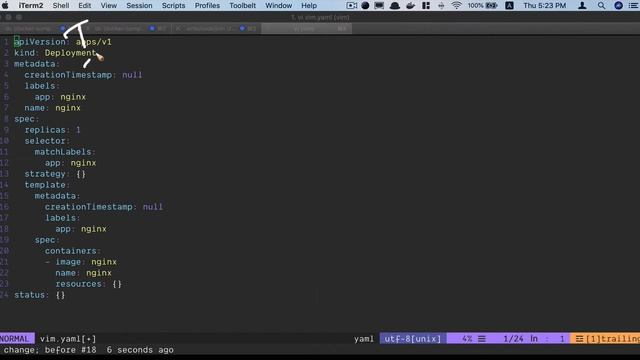640x360 pixels.
Task: Click the 'change; before #18' message line
Action: [89, 350]
